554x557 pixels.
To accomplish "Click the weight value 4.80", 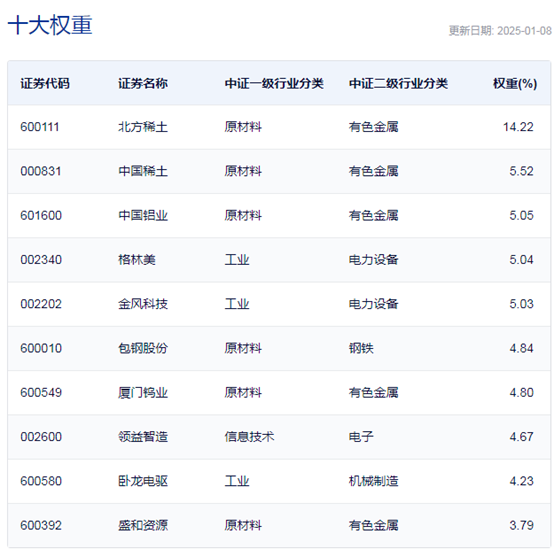I will tap(521, 393).
